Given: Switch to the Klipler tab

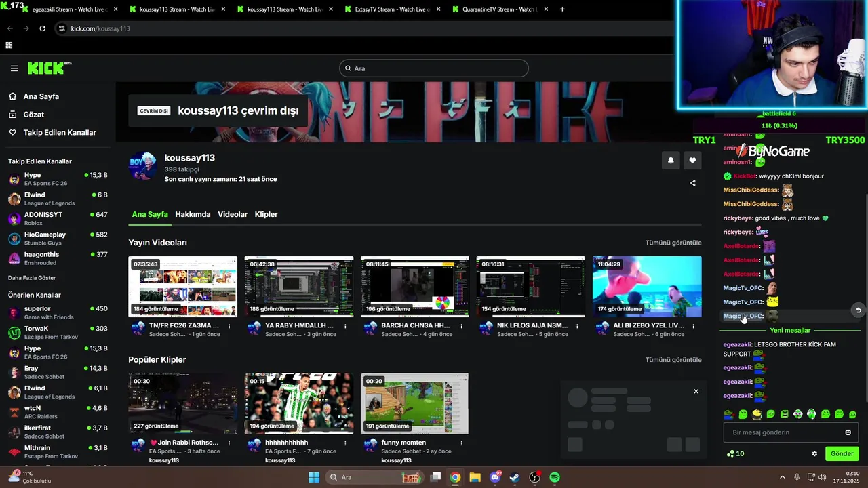Looking at the screenshot, I should pyautogui.click(x=266, y=214).
